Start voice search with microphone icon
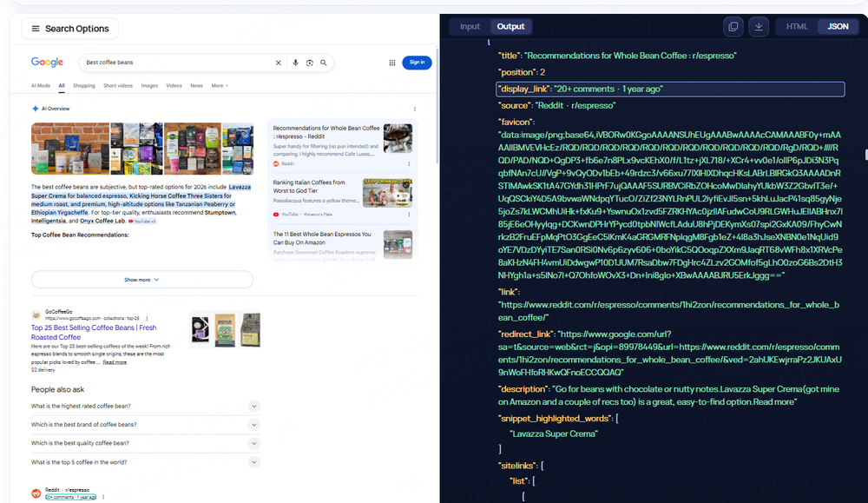 [x=296, y=63]
